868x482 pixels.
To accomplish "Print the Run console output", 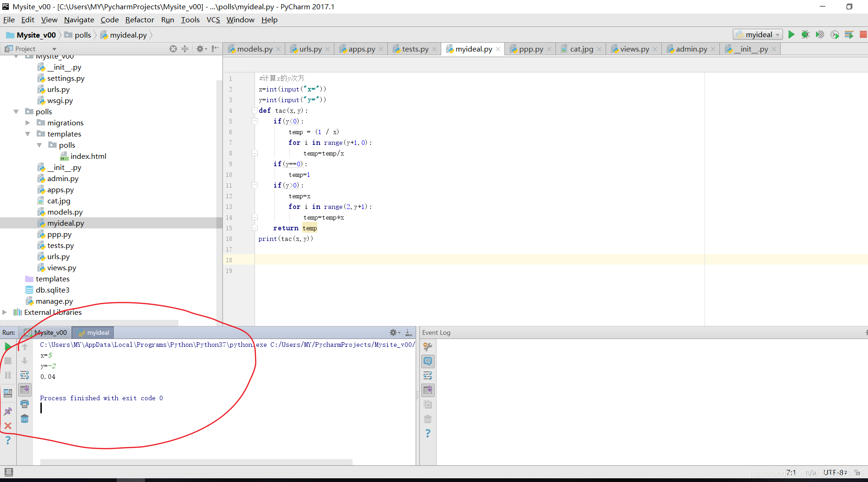I will (25, 404).
